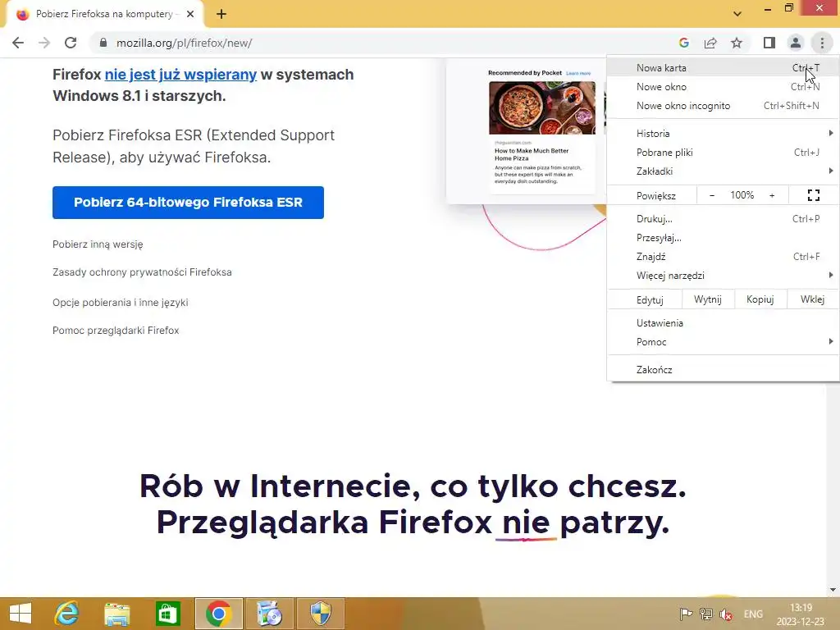Share this page via the share icon

710,43
